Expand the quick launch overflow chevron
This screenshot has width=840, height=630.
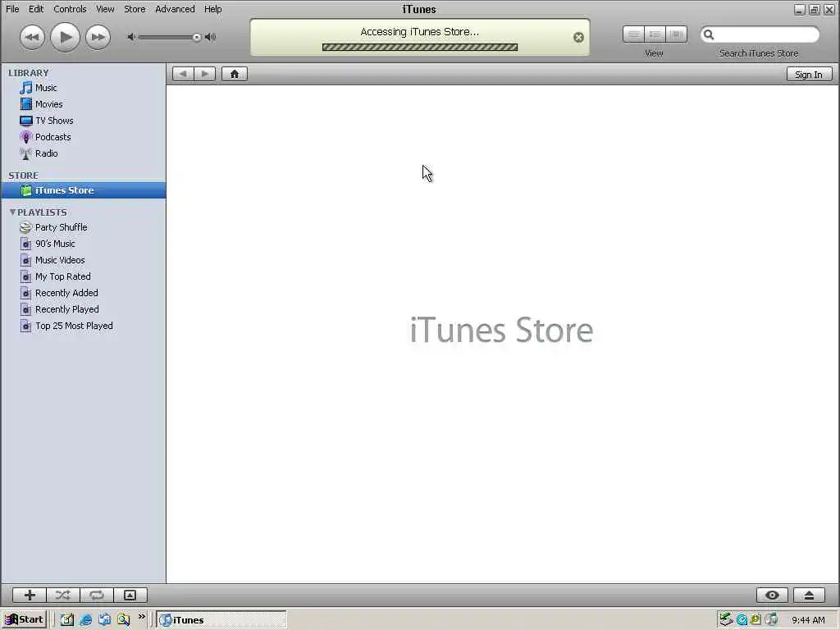tap(141, 617)
